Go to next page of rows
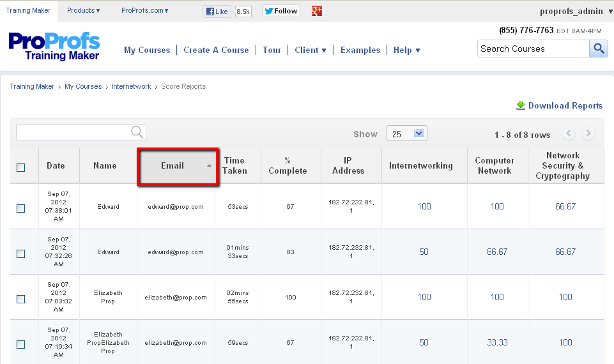This screenshot has width=614, height=364. click(588, 133)
